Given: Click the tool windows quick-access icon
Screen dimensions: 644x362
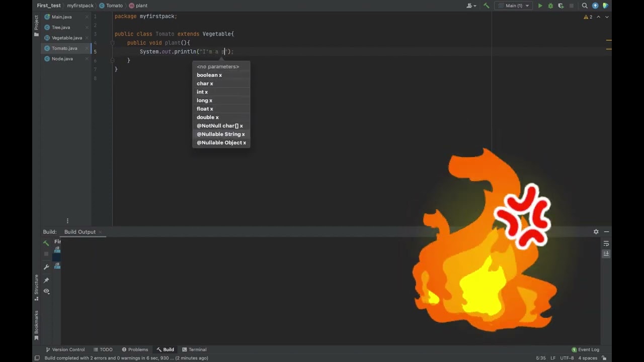Looking at the screenshot, I should tap(37, 358).
